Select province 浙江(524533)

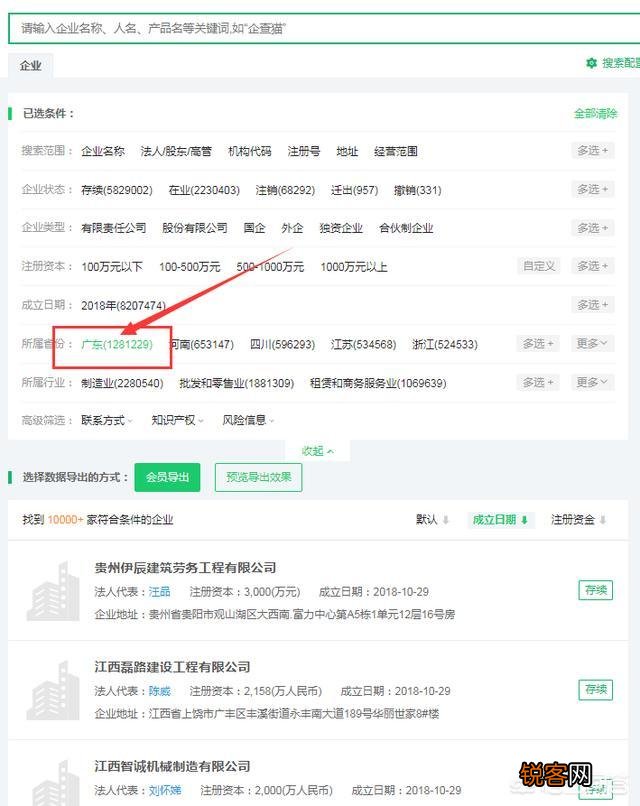pyautogui.click(x=445, y=344)
